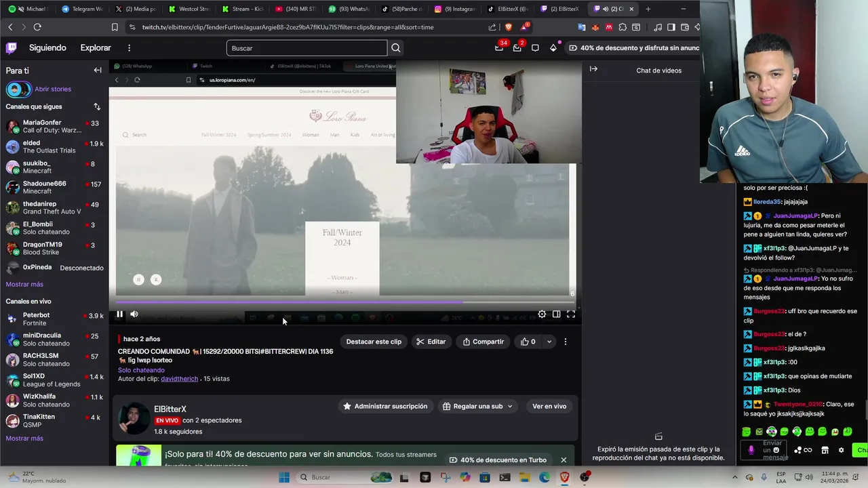Open WizKhalifa live channel
The width and height of the screenshot is (868, 488).
pyautogui.click(x=53, y=401)
